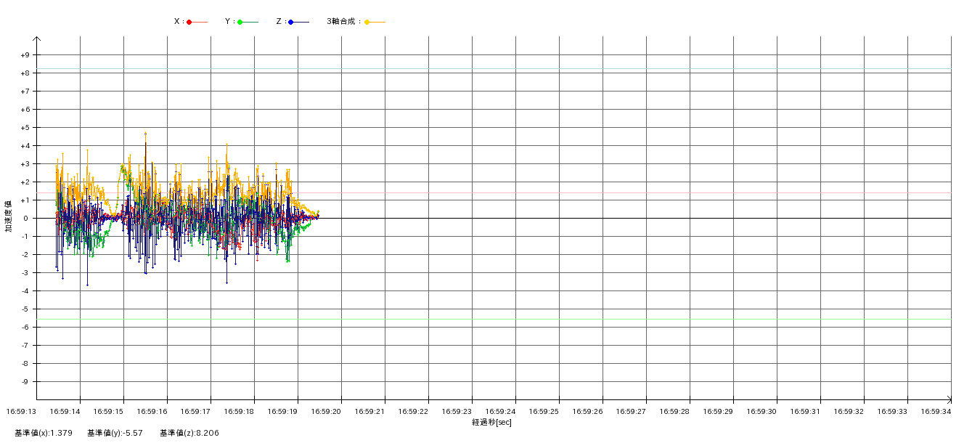Click the 加速度値 vertical axis title
The image size is (980, 443).
pos(9,216)
